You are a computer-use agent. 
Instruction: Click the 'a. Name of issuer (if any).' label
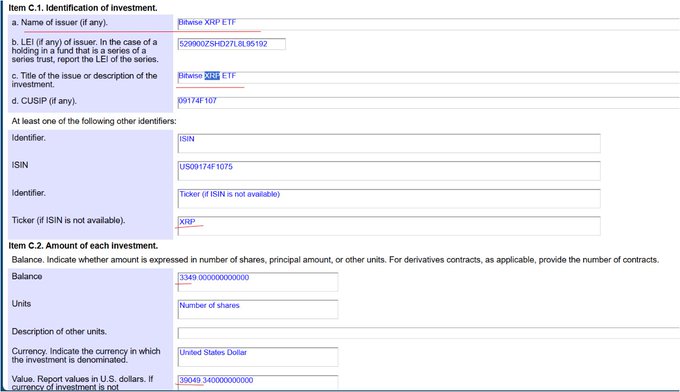[x=59, y=22]
